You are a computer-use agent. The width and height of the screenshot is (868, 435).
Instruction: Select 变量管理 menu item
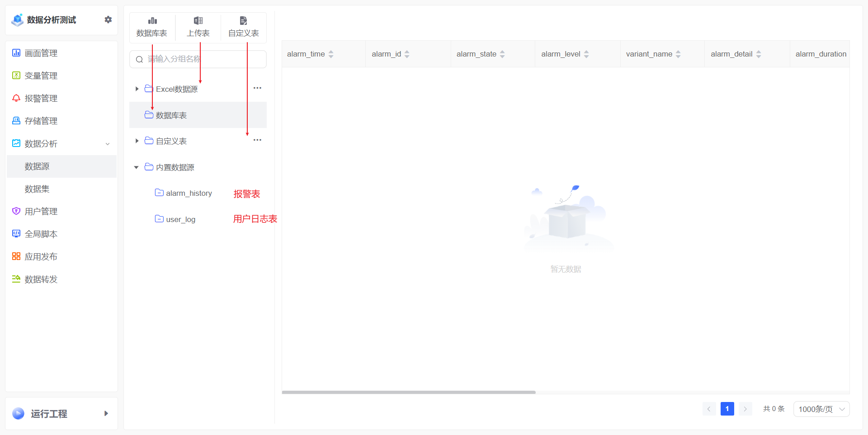point(41,76)
